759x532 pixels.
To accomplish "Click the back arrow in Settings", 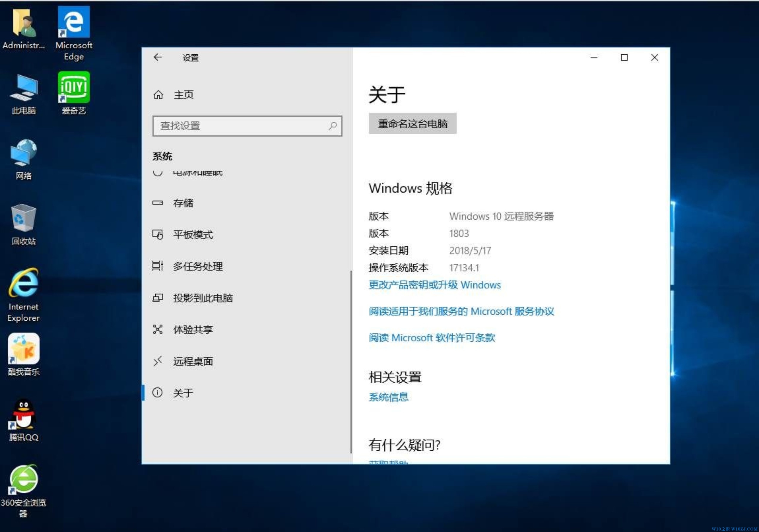I will pos(158,58).
